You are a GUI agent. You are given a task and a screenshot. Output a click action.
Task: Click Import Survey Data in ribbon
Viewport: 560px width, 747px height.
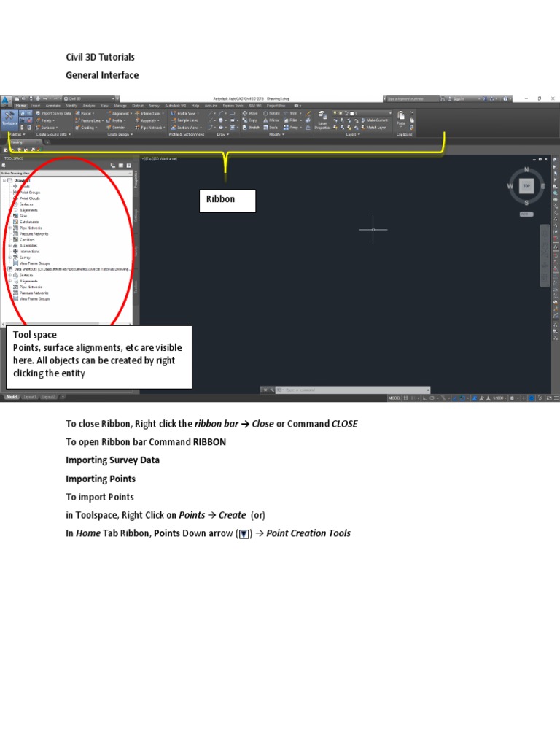click(53, 113)
